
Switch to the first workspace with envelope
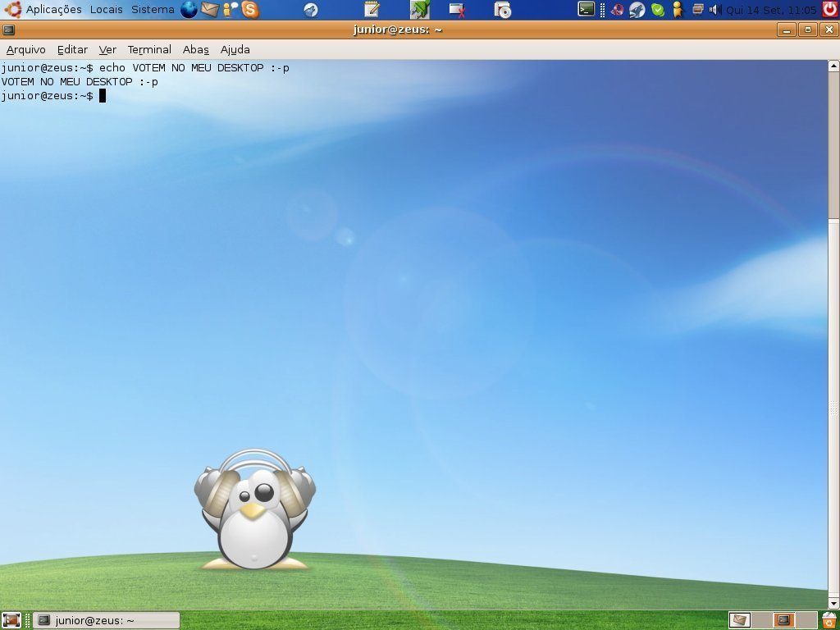click(x=740, y=620)
